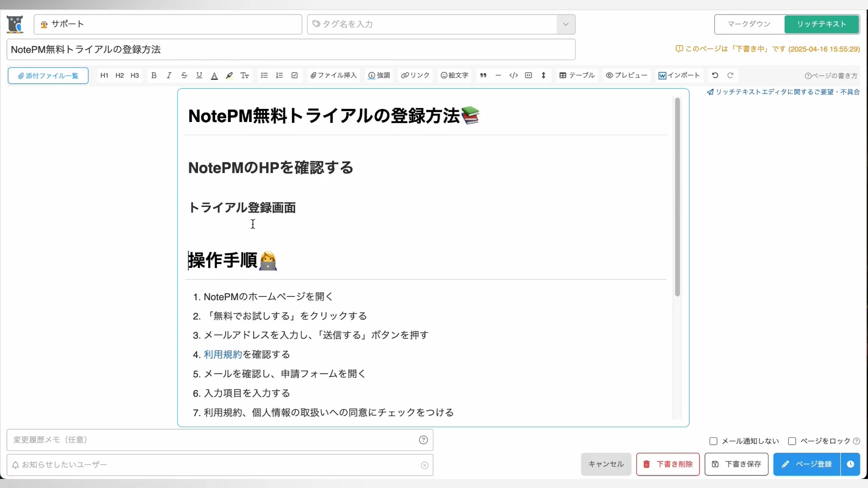The height and width of the screenshot is (488, 868).
Task: Open 添付ファイル一覧 attachment list
Action: [x=48, y=76]
